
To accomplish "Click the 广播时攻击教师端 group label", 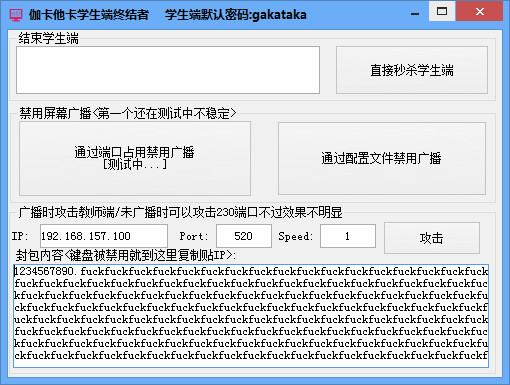I will pyautogui.click(x=180, y=212).
